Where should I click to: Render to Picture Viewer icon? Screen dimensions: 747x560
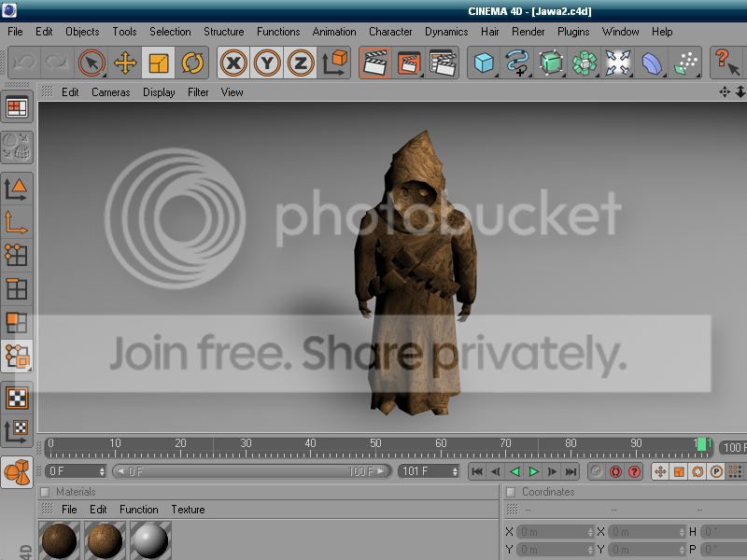408,63
